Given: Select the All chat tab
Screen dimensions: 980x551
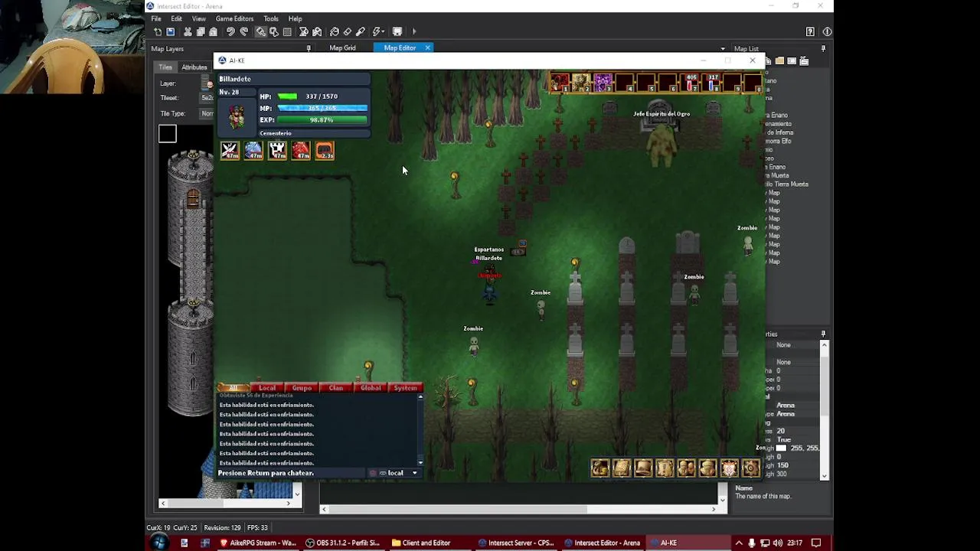Looking at the screenshot, I should click(x=234, y=388).
